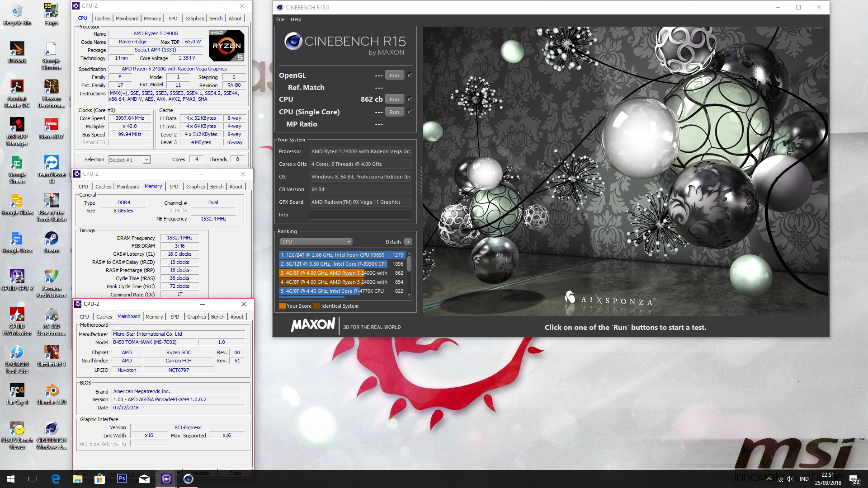Screen dimensions: 868x488
Task: Launch TeamViewer 13 desktop icon
Action: click(x=51, y=170)
